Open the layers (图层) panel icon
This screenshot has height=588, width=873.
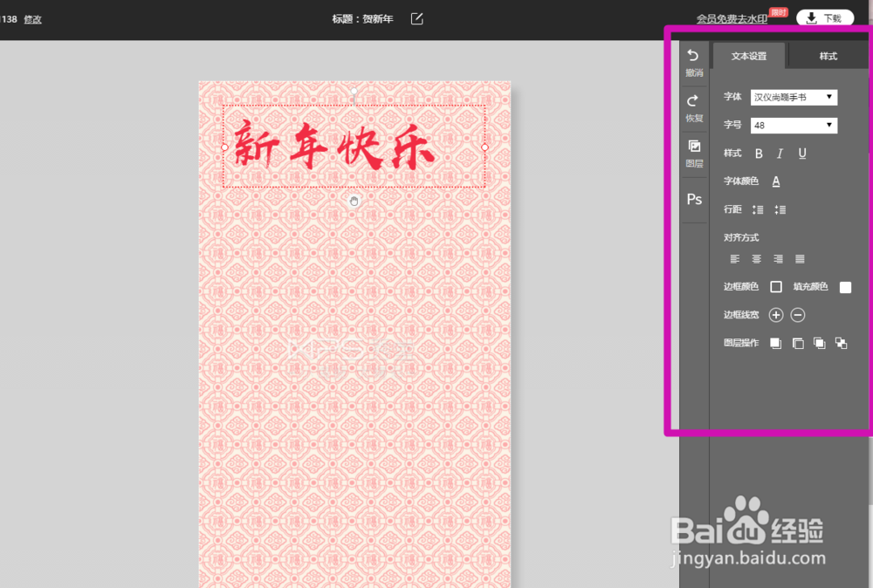[x=694, y=147]
